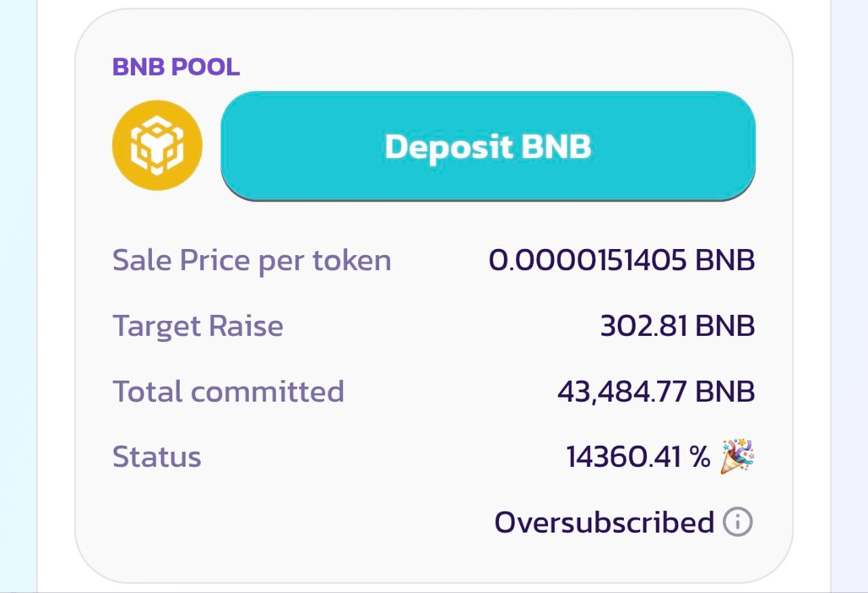The width and height of the screenshot is (868, 593).
Task: Select the 0.0000151405 BNB price value
Action: click(x=622, y=261)
